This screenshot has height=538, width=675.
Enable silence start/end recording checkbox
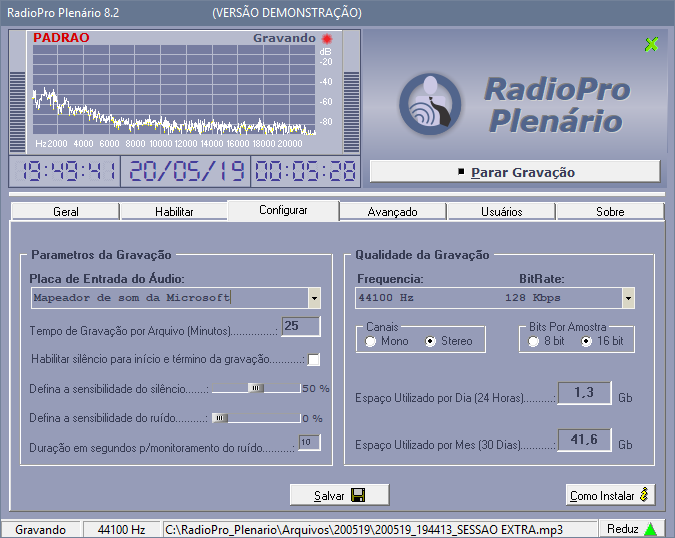click(x=314, y=359)
